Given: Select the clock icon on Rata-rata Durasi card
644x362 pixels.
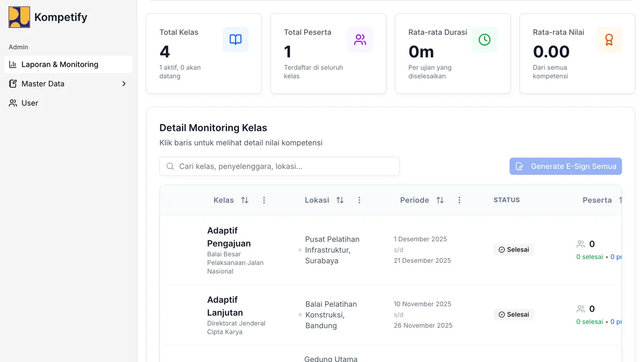Looking at the screenshot, I should [485, 39].
